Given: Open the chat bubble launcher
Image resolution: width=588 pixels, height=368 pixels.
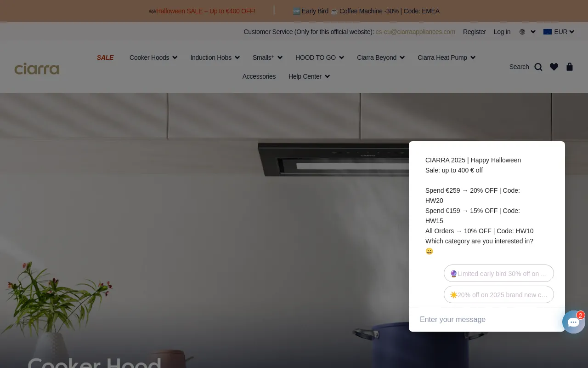Looking at the screenshot, I should click(574, 322).
